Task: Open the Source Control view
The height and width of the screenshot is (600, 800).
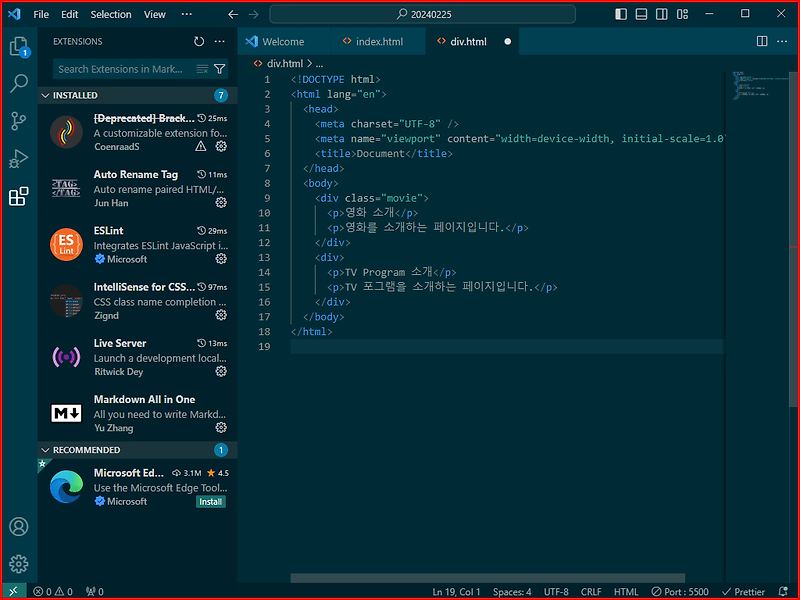Action: pos(18,120)
